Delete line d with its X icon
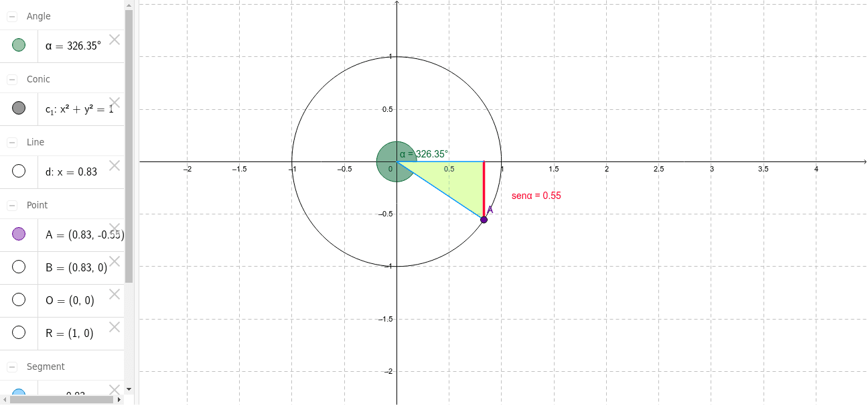The height and width of the screenshot is (406, 868). click(x=115, y=165)
